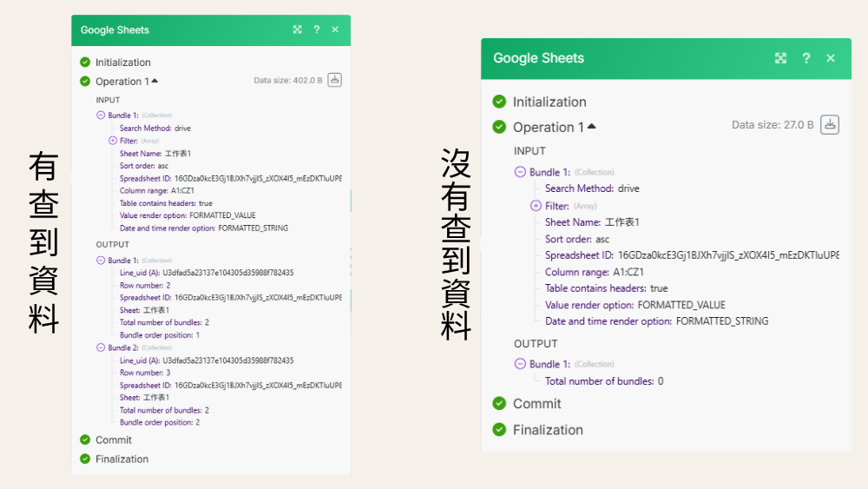
Task: Click 'Value render option' row in left panel
Action: click(x=187, y=215)
